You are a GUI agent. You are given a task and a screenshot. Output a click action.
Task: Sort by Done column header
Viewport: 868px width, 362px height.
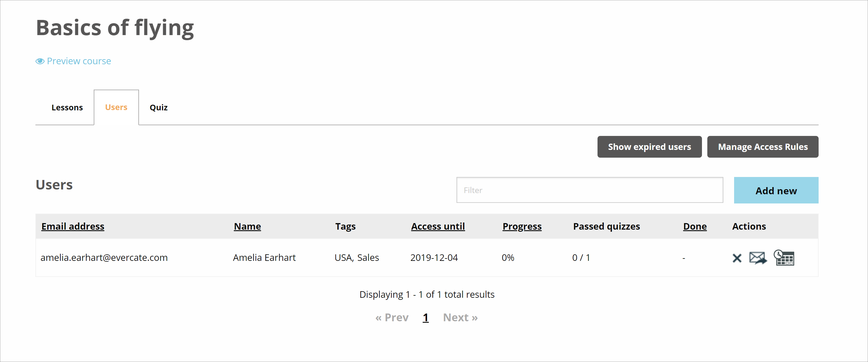pyautogui.click(x=695, y=226)
